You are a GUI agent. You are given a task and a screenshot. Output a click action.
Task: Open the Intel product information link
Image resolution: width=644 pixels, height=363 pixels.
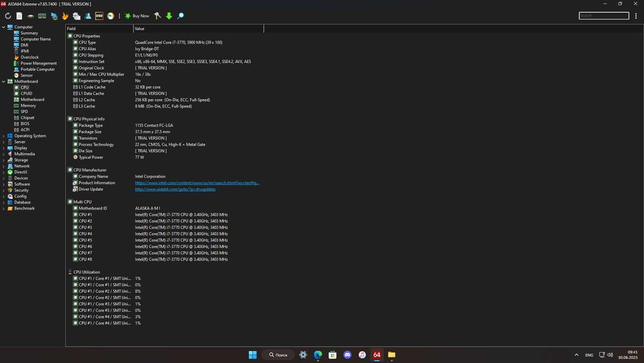click(x=197, y=183)
